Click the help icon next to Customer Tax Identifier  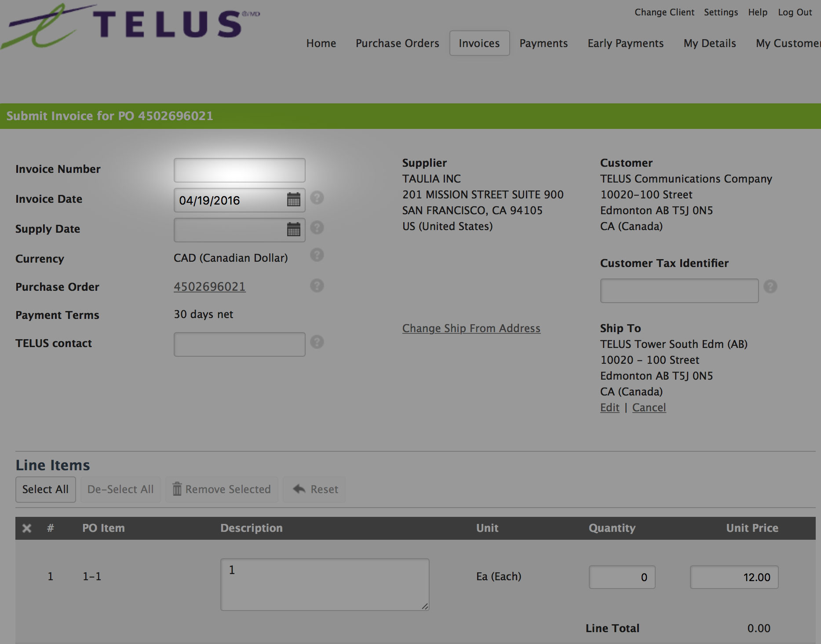pos(771,286)
